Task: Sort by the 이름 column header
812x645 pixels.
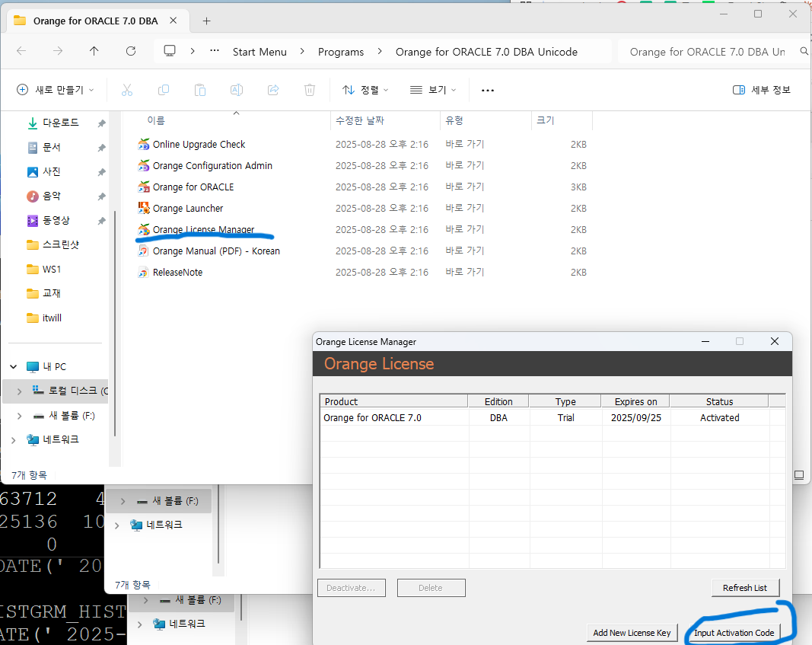Action: click(x=156, y=121)
